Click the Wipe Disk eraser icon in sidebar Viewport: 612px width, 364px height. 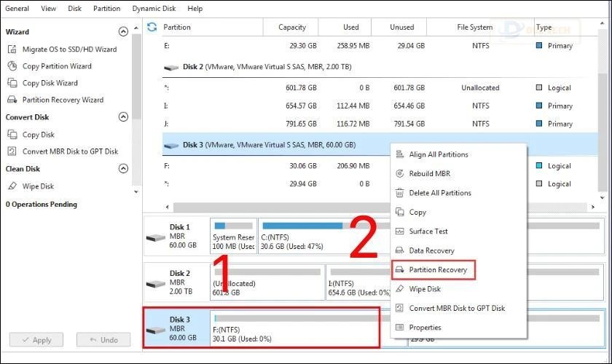(12, 186)
